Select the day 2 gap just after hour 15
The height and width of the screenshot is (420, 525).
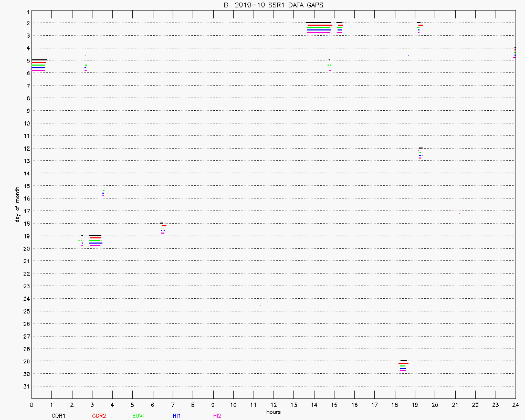pos(340,28)
